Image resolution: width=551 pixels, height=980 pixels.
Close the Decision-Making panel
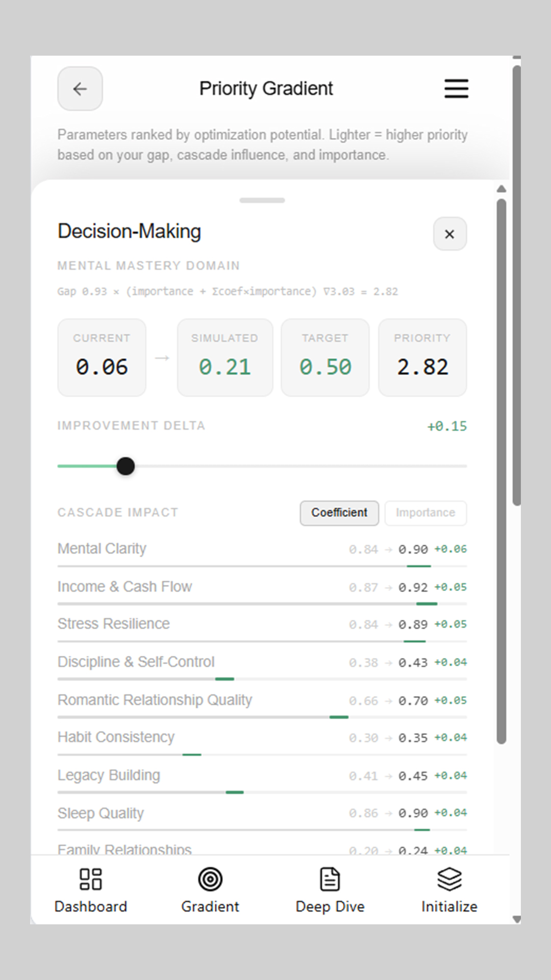[449, 234]
